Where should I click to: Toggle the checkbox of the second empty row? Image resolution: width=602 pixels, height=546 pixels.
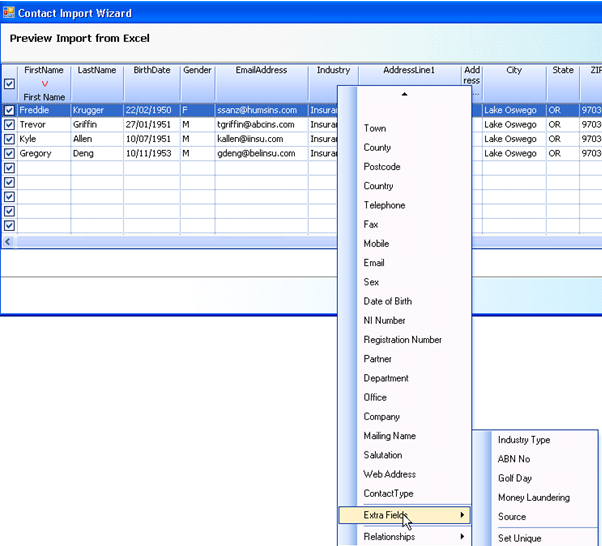point(9,182)
